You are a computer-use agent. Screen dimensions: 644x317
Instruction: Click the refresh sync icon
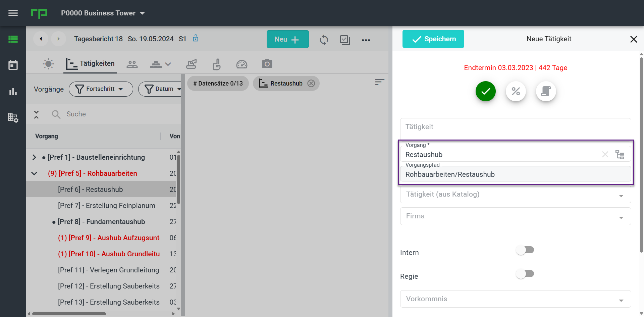pos(324,40)
